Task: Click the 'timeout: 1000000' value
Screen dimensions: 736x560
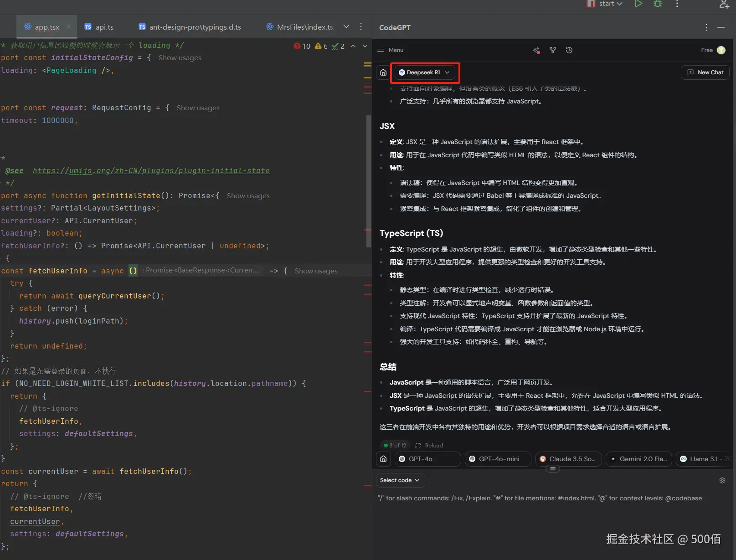Action: [x=57, y=121]
